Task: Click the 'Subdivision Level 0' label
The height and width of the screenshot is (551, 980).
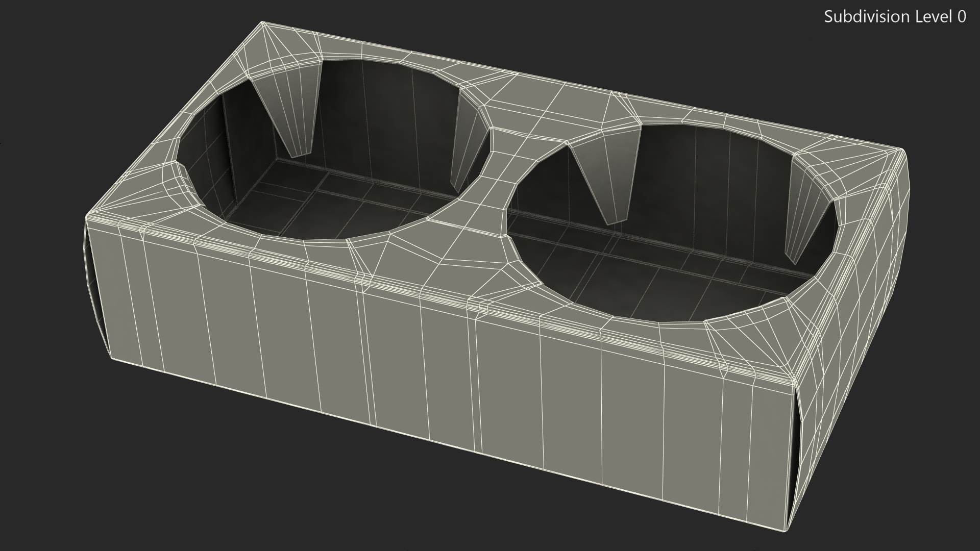Action: (x=895, y=17)
